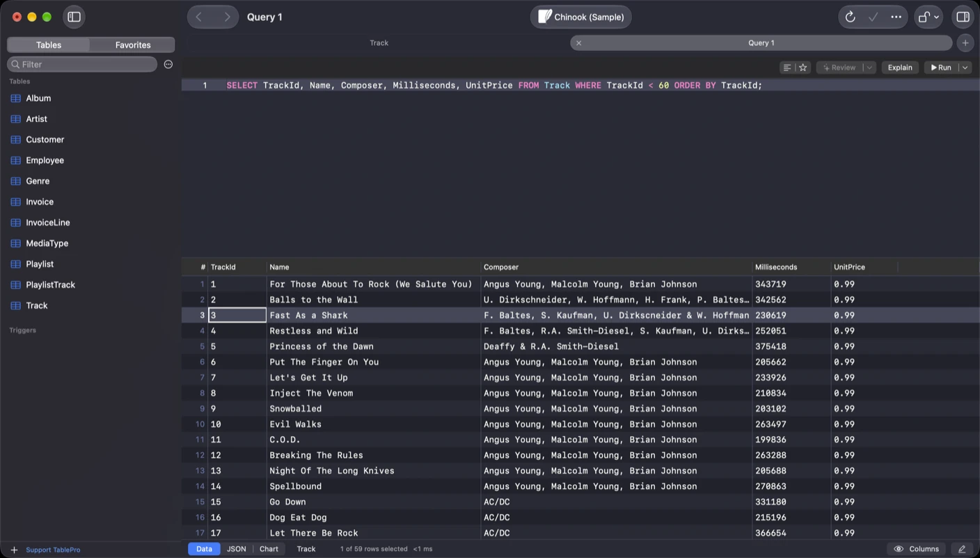Show the Columns visibility options
980x558 pixels.
point(916,549)
